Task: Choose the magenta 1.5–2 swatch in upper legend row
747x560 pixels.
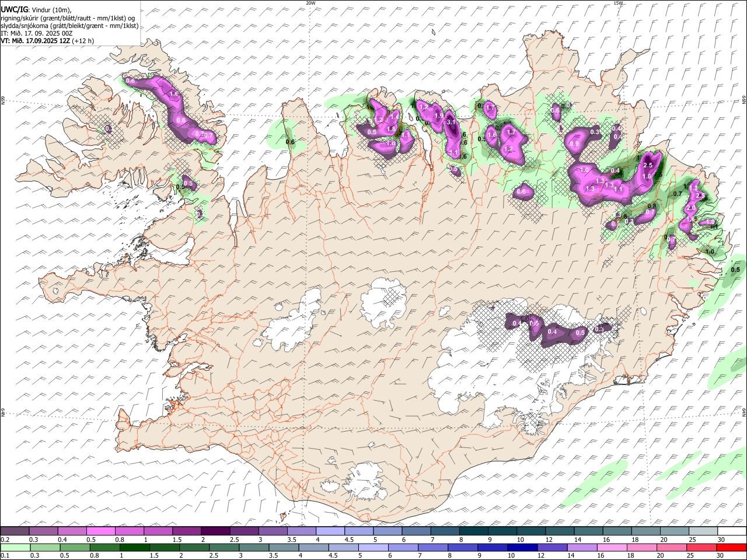Action: 187,531
